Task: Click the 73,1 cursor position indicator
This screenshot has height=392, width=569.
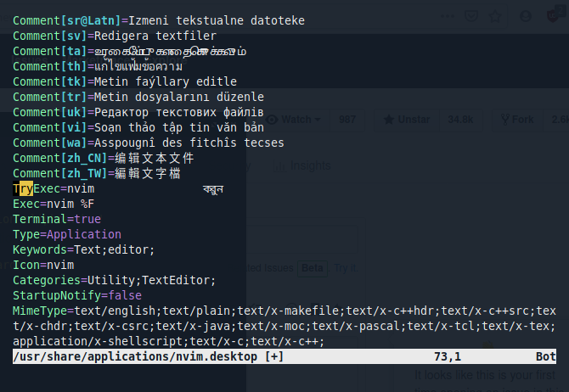Action: [448, 357]
